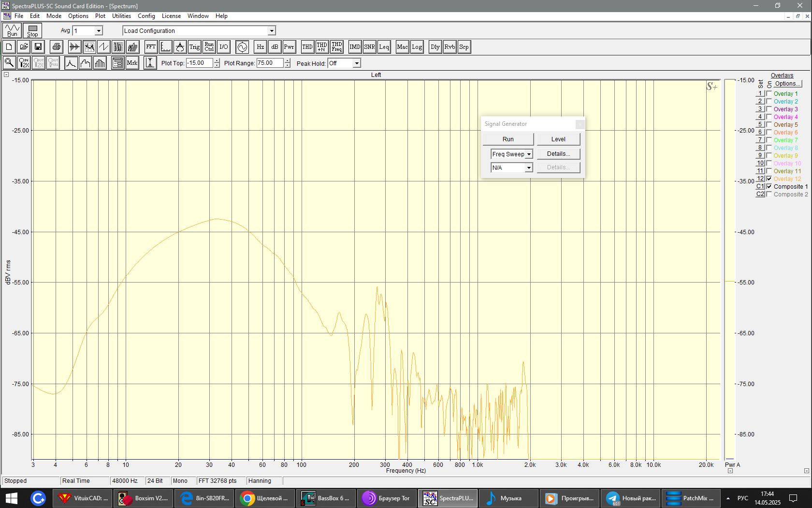The width and height of the screenshot is (812, 508).
Task: Enable the Overlay 1 checkbox
Action: tap(769, 93)
